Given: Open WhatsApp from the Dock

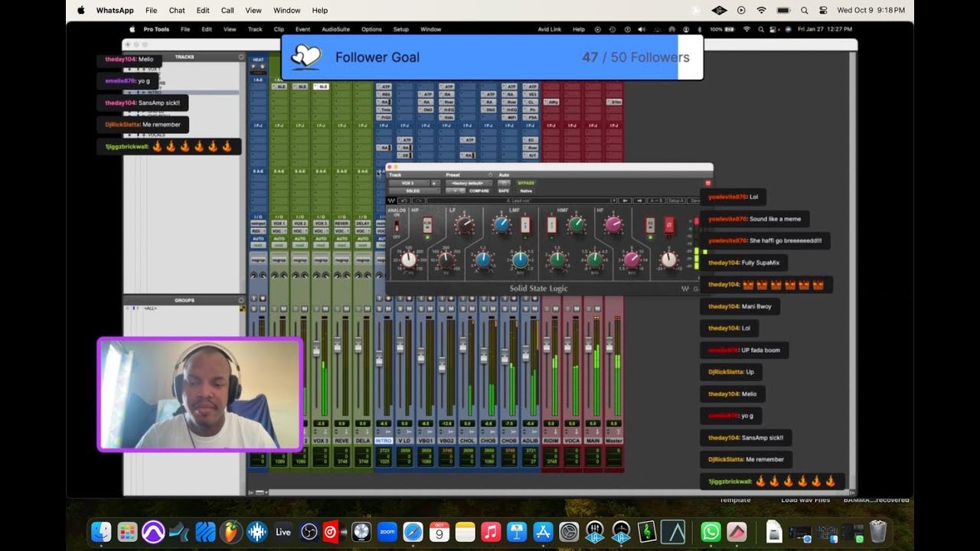Looking at the screenshot, I should click(710, 532).
